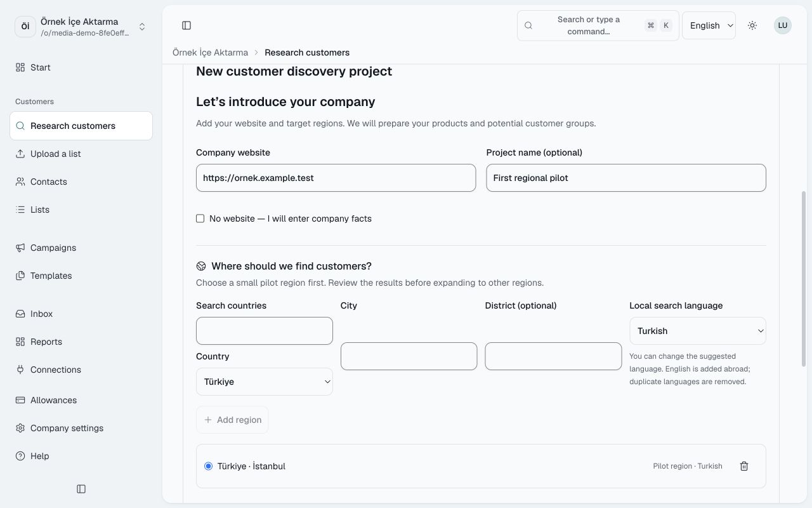Open Local search language dropdown
This screenshot has width=812, height=508.
coord(698,331)
